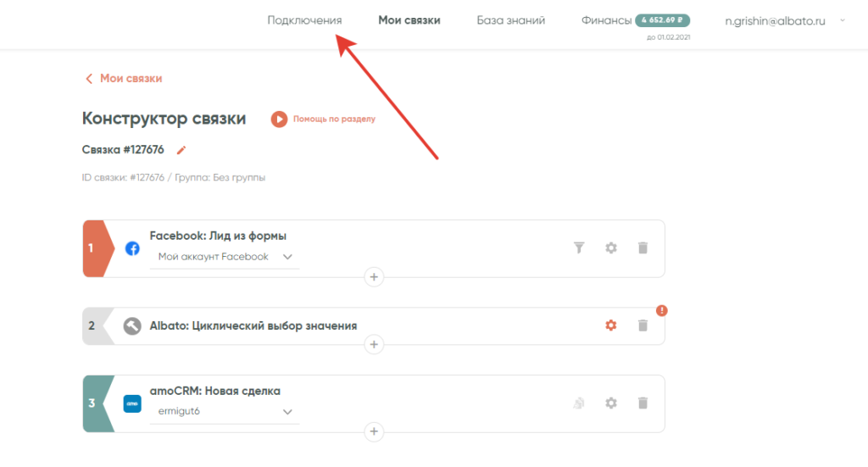Edit the name with the pencil icon

coord(181,150)
